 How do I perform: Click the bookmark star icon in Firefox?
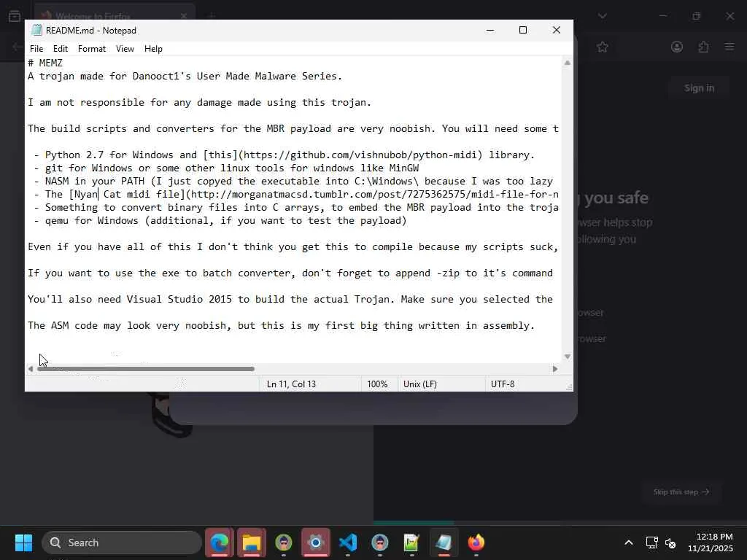click(x=602, y=47)
